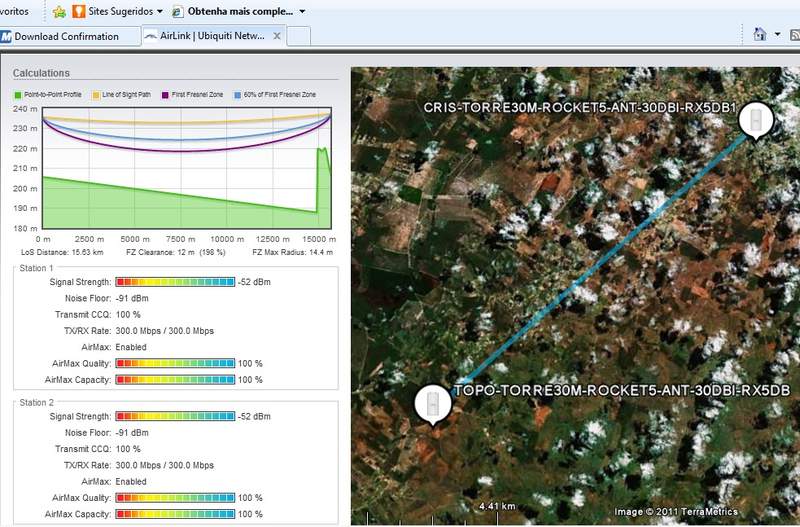The height and width of the screenshot is (527, 800).
Task: Open a new blank browser tab
Action: point(299,36)
